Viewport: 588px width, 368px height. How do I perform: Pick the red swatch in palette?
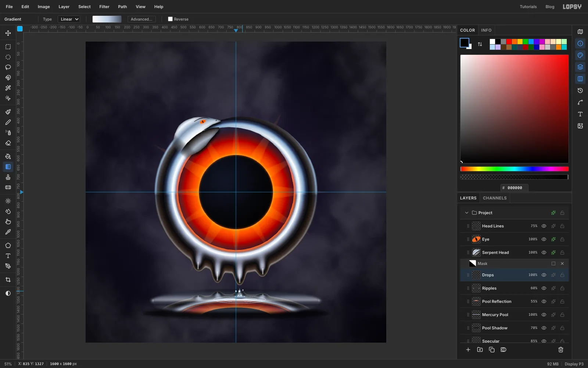point(509,42)
